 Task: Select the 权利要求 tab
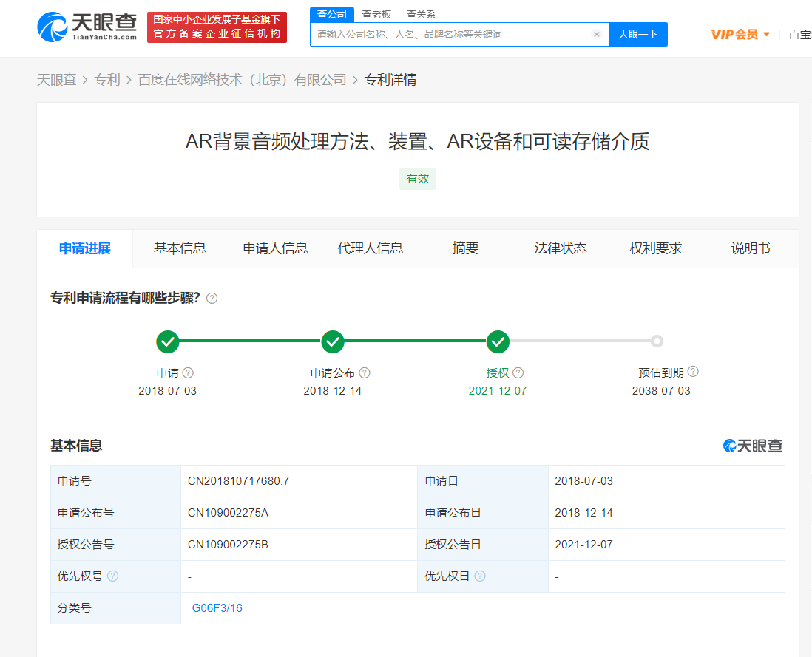(x=656, y=249)
